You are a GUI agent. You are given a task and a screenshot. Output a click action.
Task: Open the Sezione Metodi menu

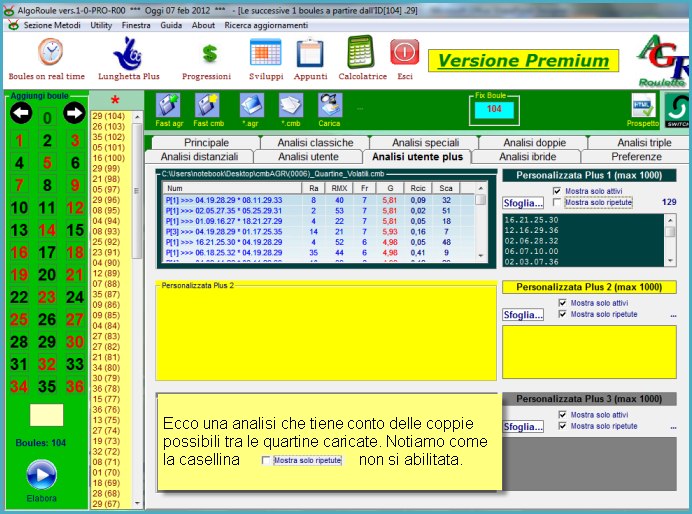pyautogui.click(x=52, y=25)
